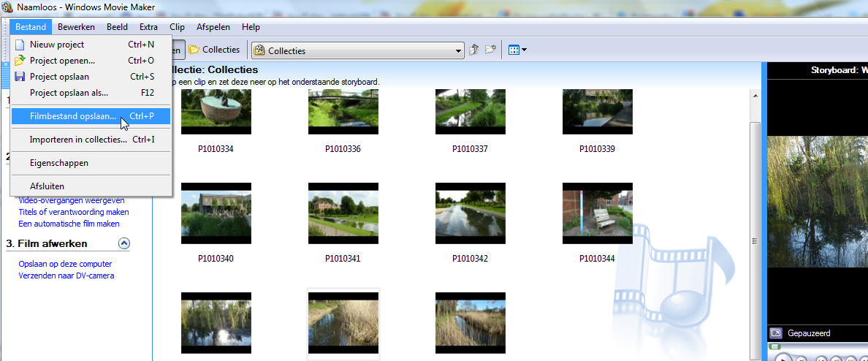This screenshot has width=868, height=361.
Task: Click the full screen preview icon
Action: (775, 332)
